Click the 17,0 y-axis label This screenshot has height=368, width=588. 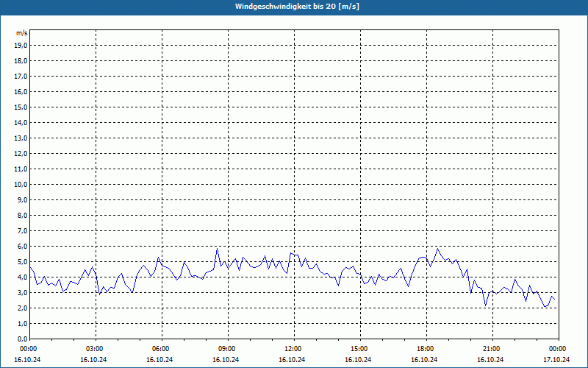(21, 77)
